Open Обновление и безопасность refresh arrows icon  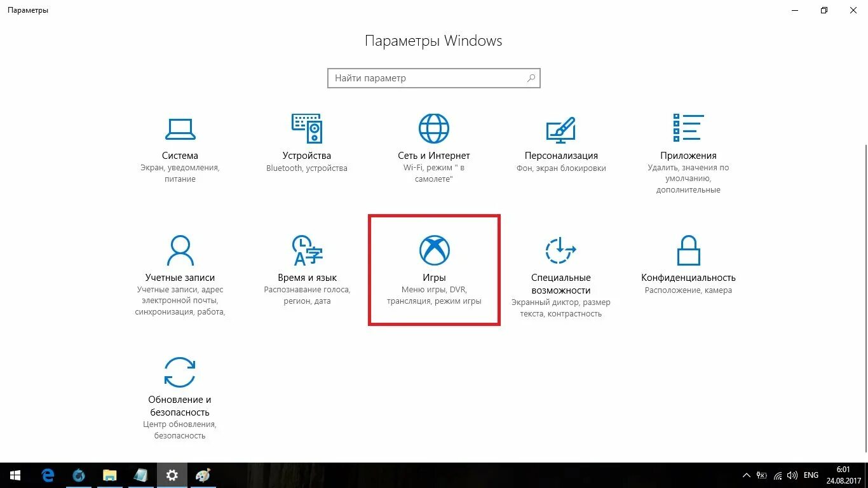click(x=180, y=372)
